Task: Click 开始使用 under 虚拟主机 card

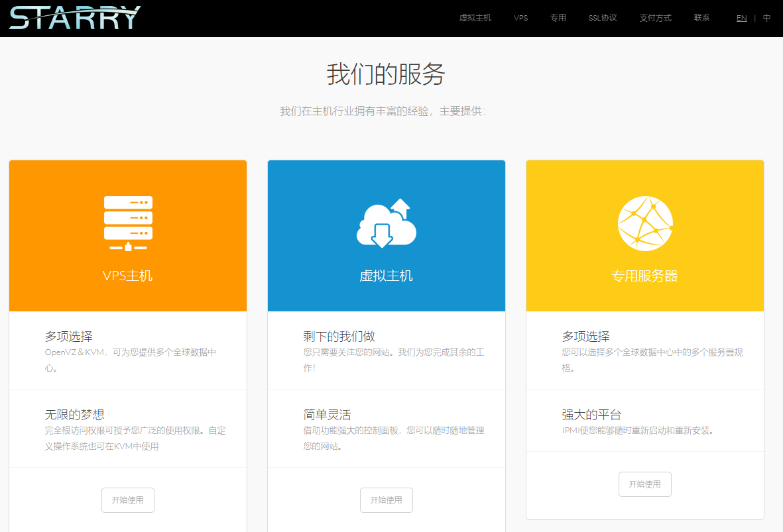Action: (x=386, y=500)
